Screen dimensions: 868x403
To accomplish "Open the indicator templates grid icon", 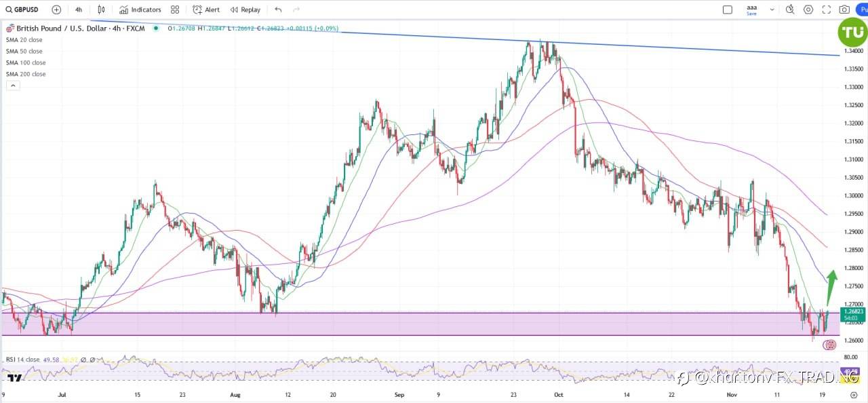I will pos(175,9).
